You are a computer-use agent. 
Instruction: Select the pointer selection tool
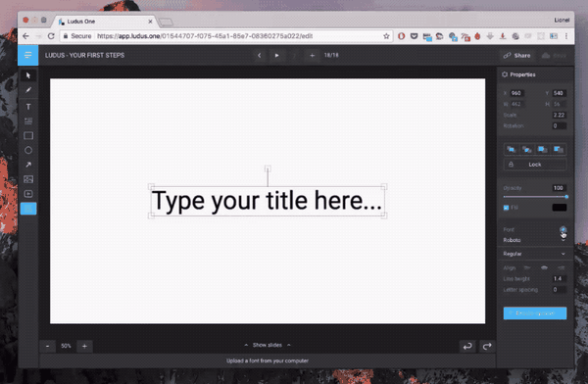pyautogui.click(x=28, y=75)
